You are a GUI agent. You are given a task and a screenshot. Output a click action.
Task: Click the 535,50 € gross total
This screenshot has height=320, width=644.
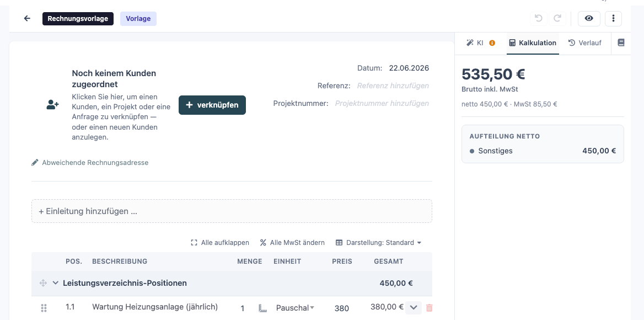pyautogui.click(x=493, y=74)
